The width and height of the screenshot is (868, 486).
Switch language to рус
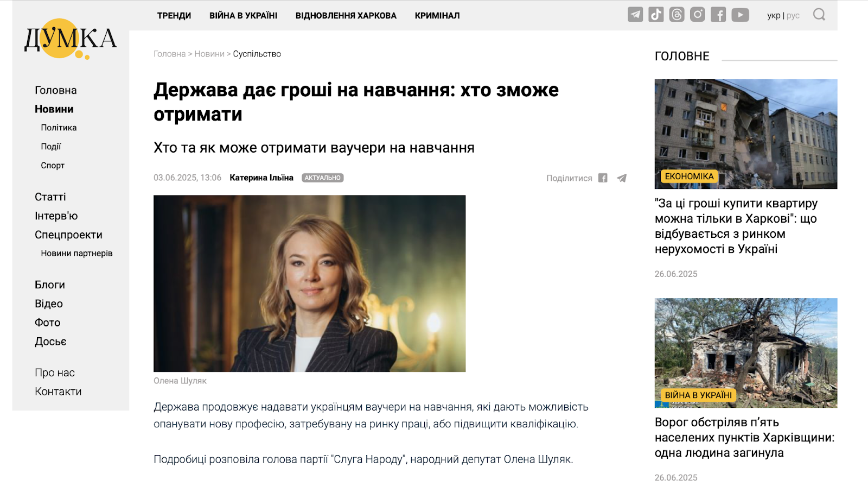(x=793, y=16)
